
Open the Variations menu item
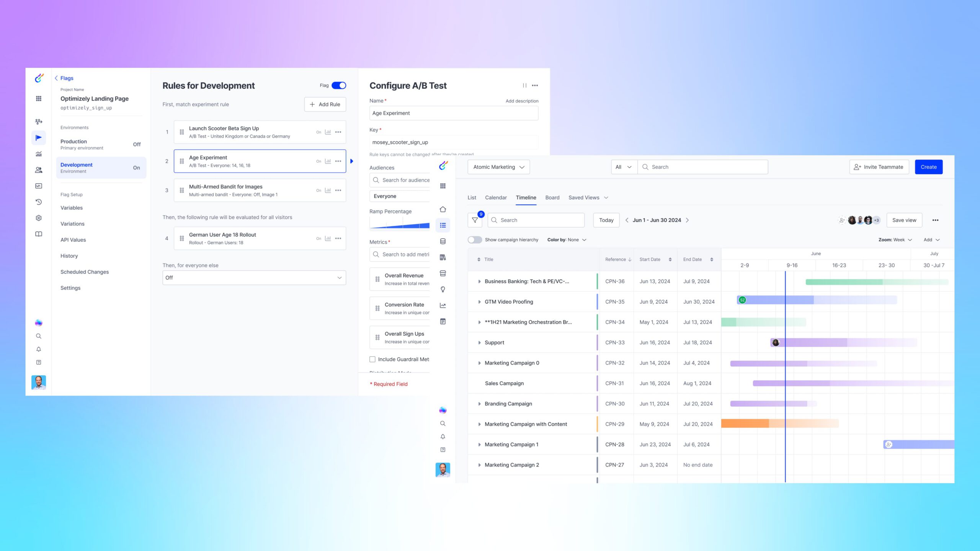pyautogui.click(x=72, y=224)
